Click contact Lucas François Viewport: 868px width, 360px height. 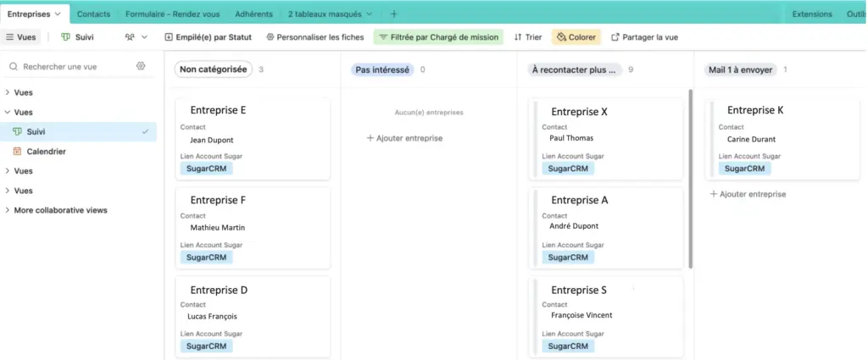click(214, 316)
